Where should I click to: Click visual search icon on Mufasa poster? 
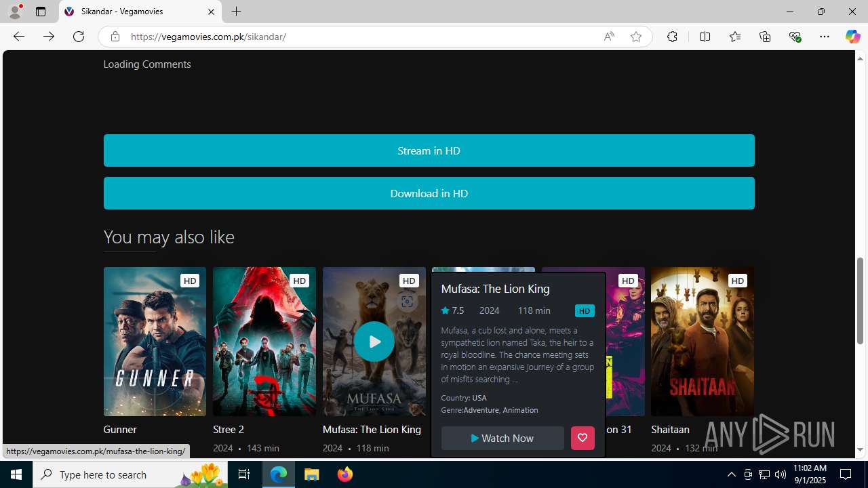tap(407, 302)
